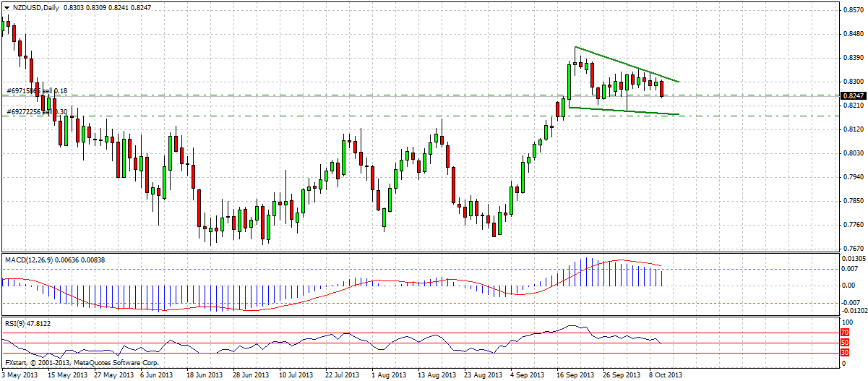Click the 26 Sep 2013 date label

tap(622, 375)
